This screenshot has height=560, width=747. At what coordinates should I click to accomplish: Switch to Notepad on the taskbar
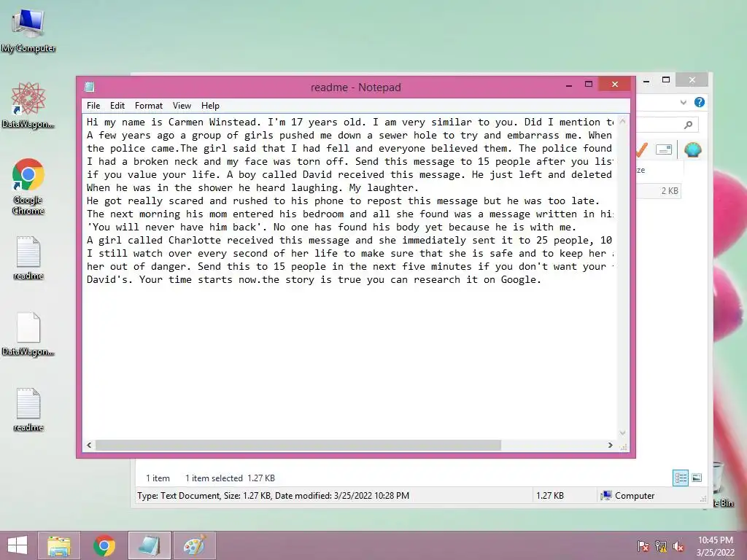[149, 545]
